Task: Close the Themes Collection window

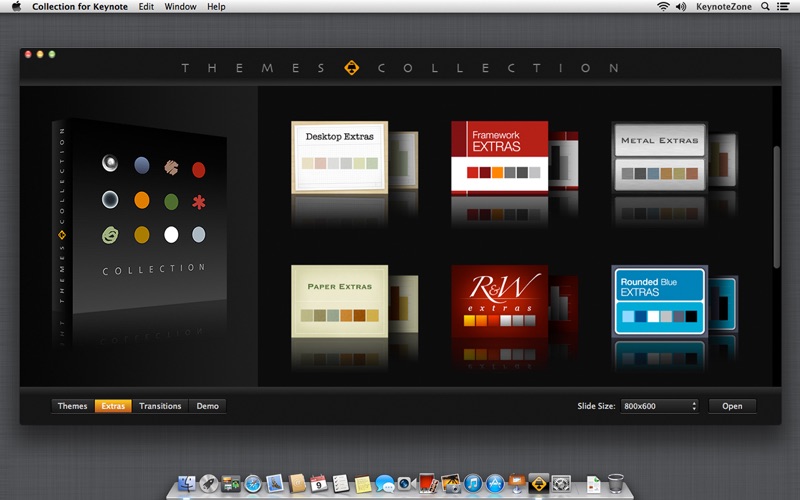Action: click(x=28, y=54)
